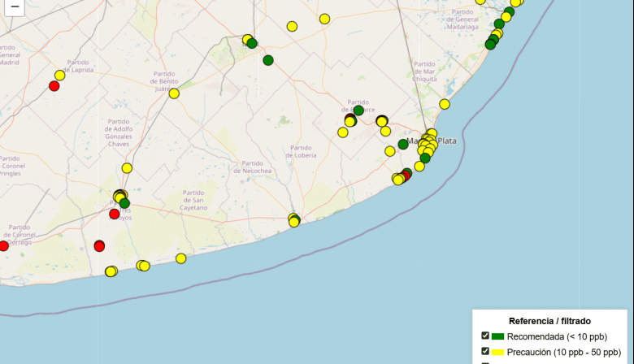
Task: Click the 'Referencia / filtrado' legend title
Action: pos(549,321)
